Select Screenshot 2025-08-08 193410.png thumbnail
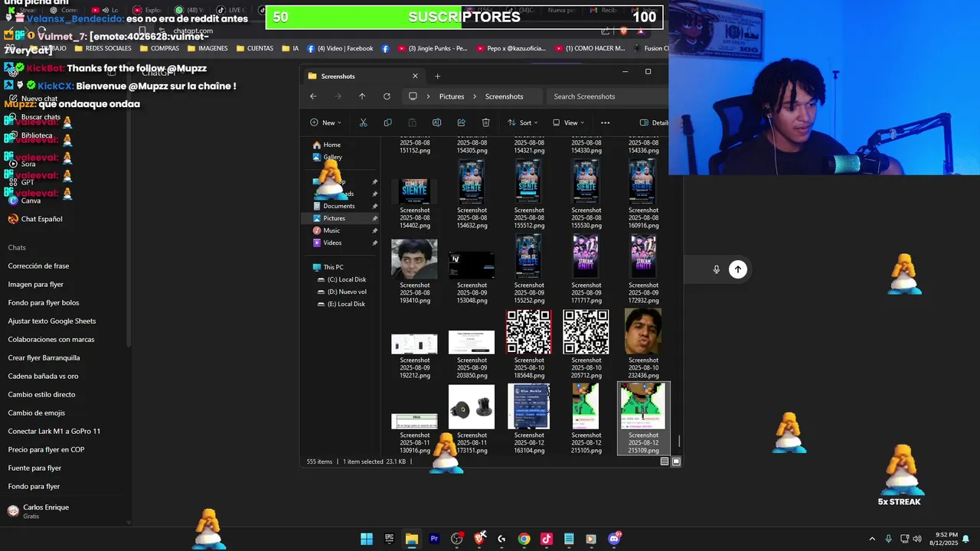 (x=414, y=259)
